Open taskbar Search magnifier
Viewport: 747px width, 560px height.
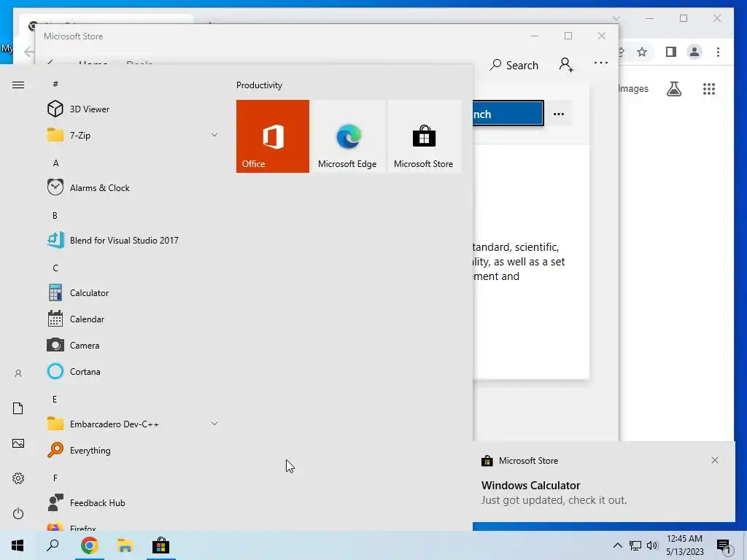[x=53, y=545]
